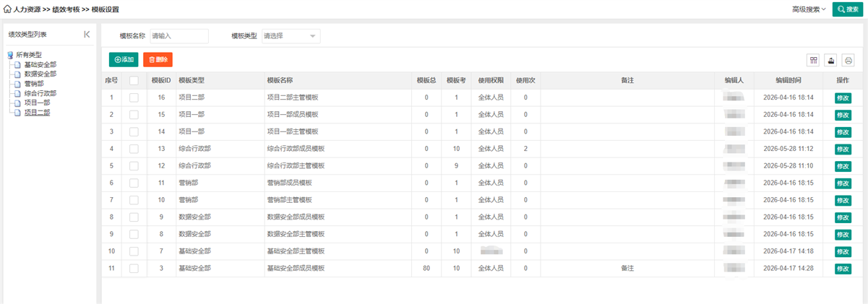Image resolution: width=868 pixels, height=304 pixels.
Task: Click 修改 for 营销部成员模板
Action: click(843, 183)
